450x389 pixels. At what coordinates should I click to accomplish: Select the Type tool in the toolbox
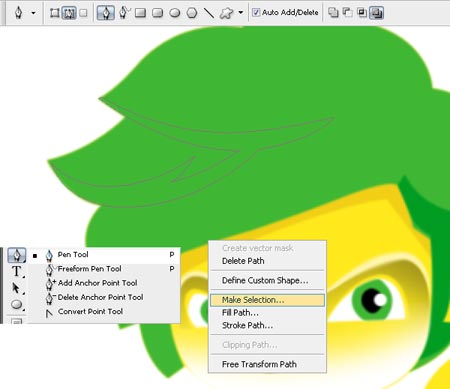(x=16, y=271)
